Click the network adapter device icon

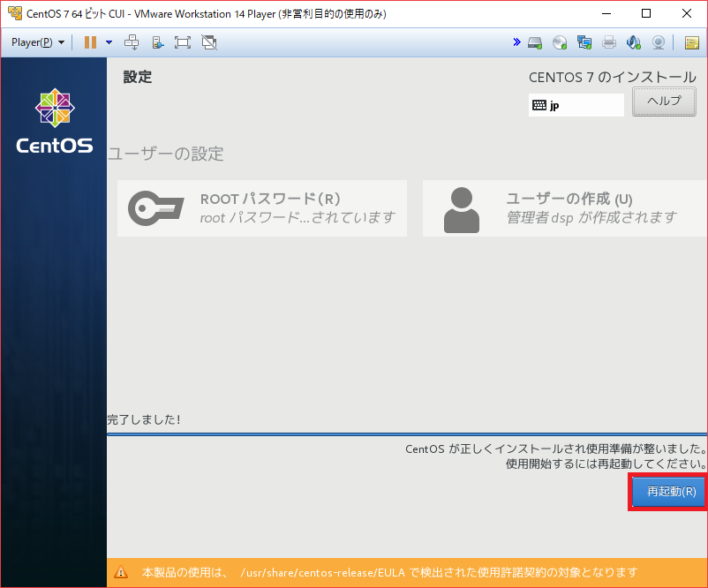tap(584, 43)
